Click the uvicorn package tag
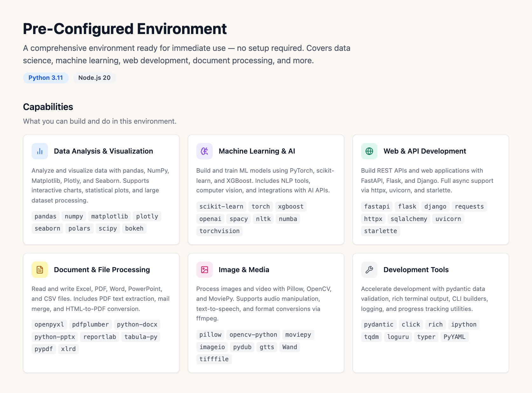The width and height of the screenshot is (532, 393). click(x=448, y=219)
